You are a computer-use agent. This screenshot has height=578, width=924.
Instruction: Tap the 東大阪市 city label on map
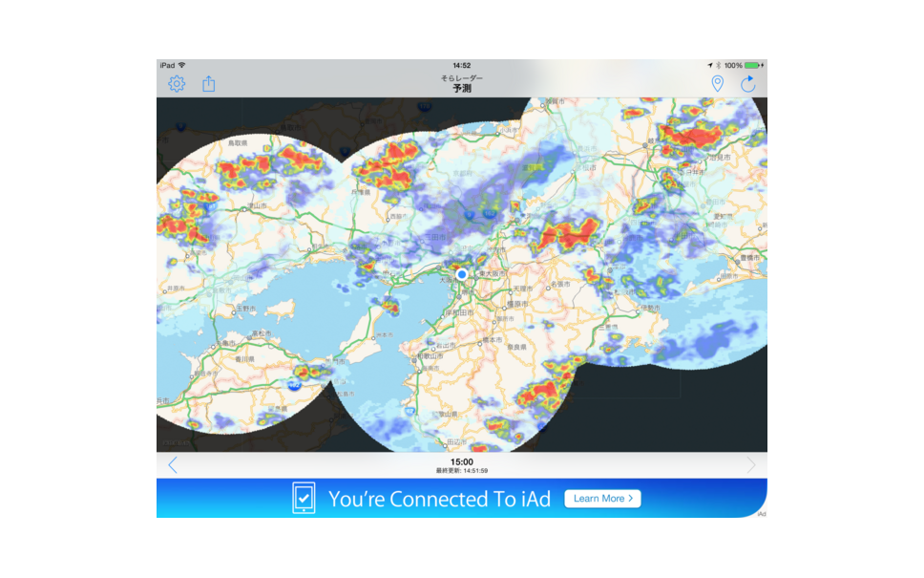pos(491,272)
